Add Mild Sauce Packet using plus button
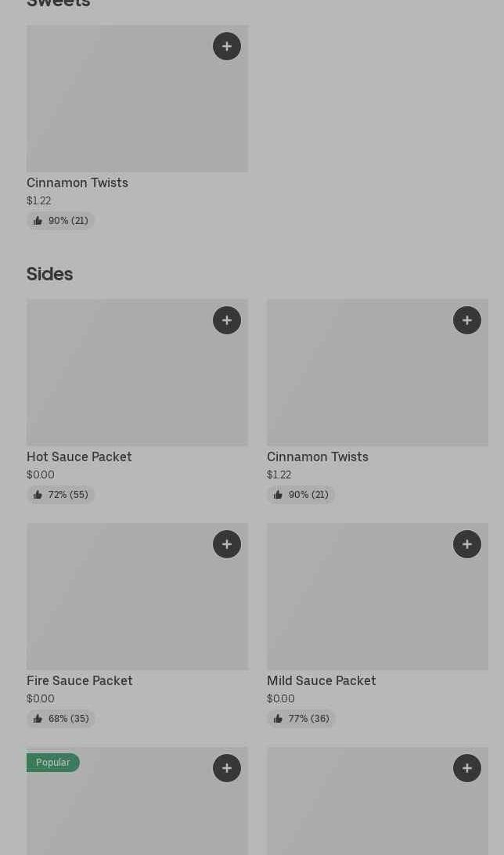Viewport: 504px width, 855px height. tap(467, 544)
